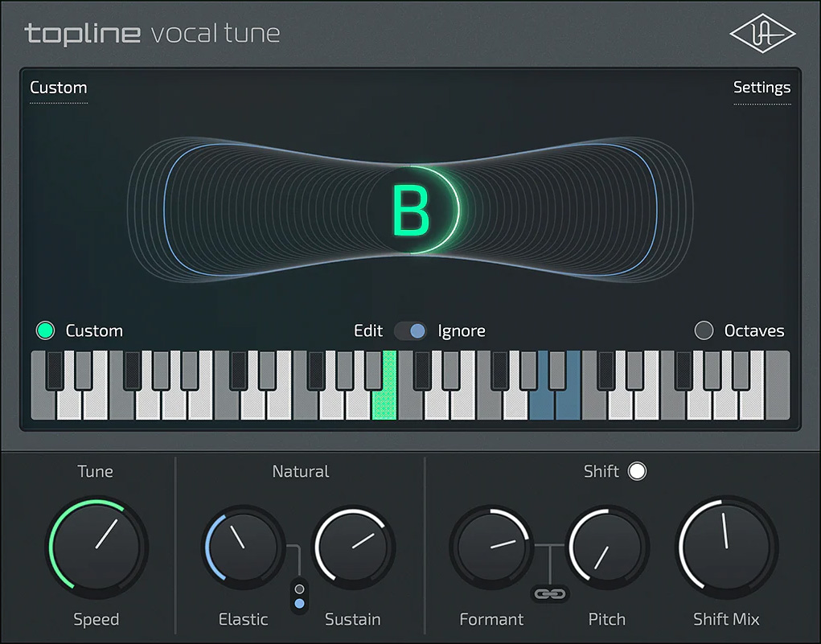Screen dimensions: 821x644
Task: Turn off the Shift section power toggle
Action: point(637,471)
